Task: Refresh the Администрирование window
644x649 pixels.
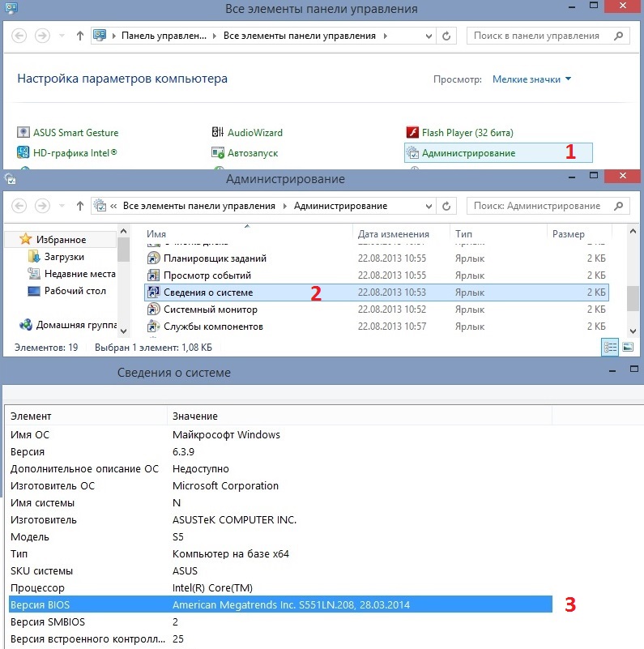Action: pyautogui.click(x=446, y=206)
